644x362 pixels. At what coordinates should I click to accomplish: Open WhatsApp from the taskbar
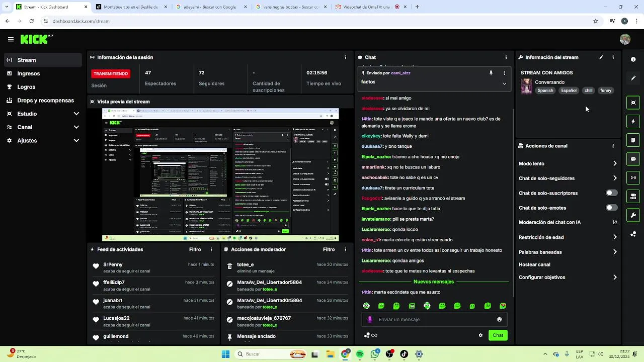coord(374,354)
